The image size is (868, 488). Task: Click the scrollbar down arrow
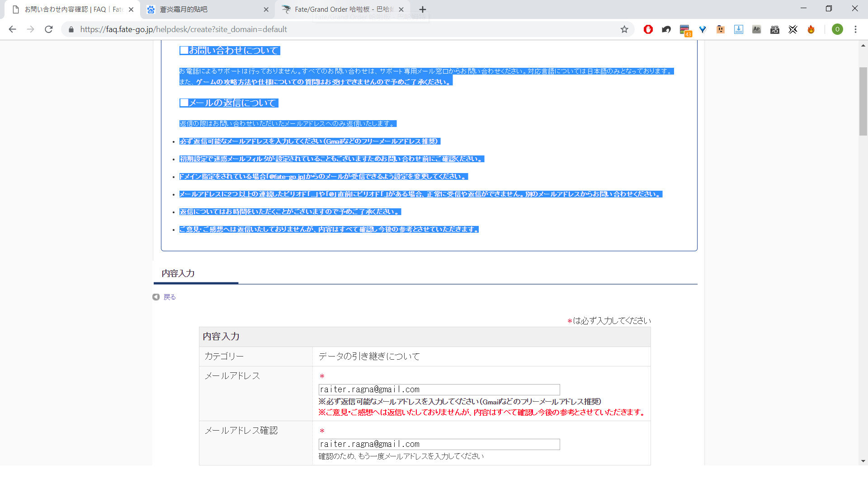click(x=863, y=461)
